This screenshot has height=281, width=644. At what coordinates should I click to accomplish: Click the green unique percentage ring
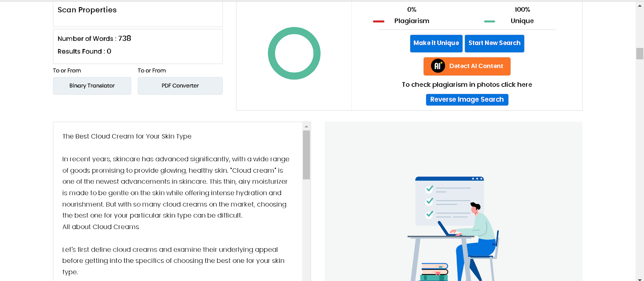294,53
